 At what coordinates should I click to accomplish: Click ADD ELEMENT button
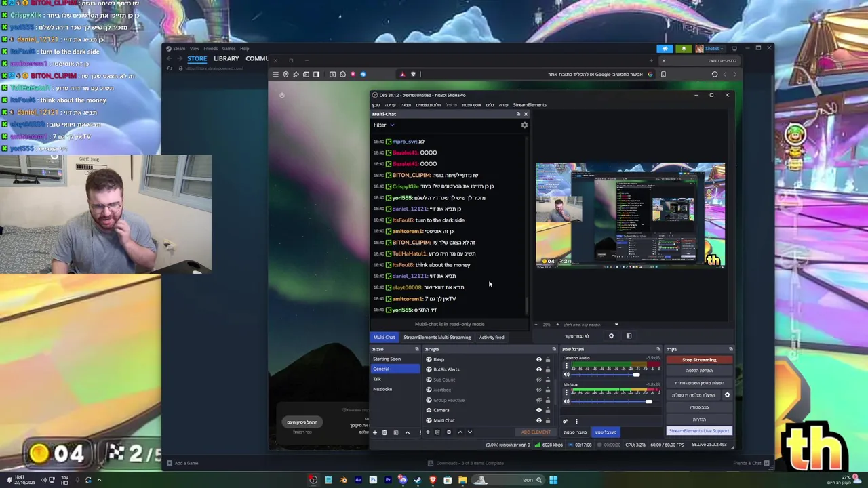tap(536, 432)
